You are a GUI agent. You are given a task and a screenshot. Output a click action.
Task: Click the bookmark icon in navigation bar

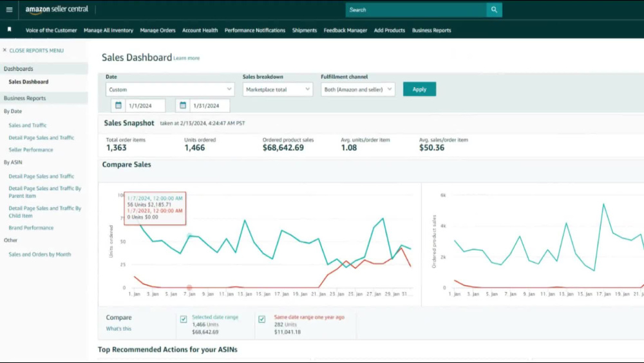(x=10, y=30)
